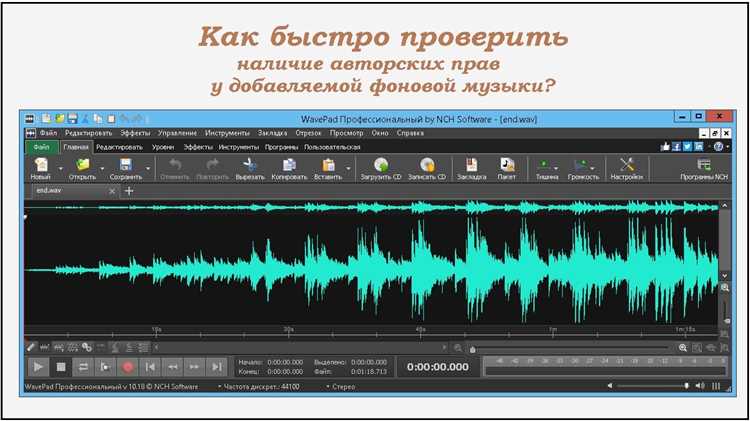Open the green Файл ribbon tab

coord(42,147)
